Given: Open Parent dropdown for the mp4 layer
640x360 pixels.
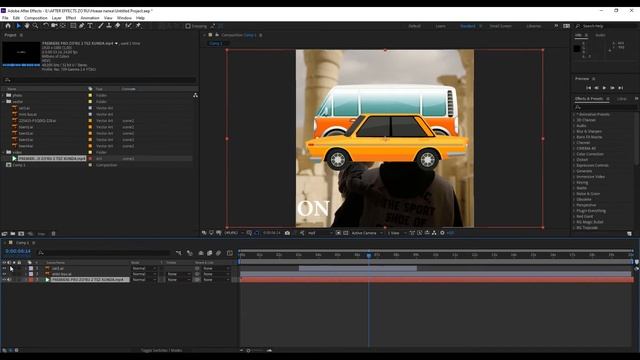Looking at the screenshot, I should click(x=216, y=280).
